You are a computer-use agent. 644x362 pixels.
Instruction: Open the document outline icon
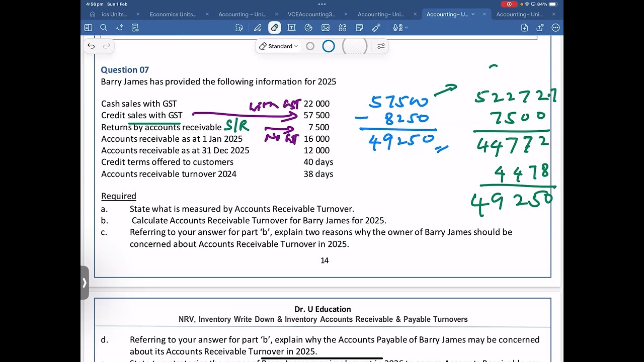click(135, 28)
